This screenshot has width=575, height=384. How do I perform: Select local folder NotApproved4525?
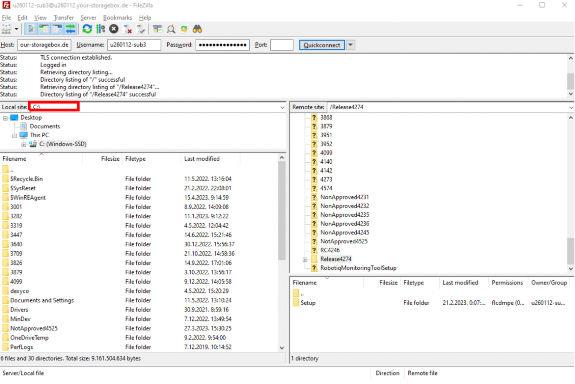(x=34, y=328)
